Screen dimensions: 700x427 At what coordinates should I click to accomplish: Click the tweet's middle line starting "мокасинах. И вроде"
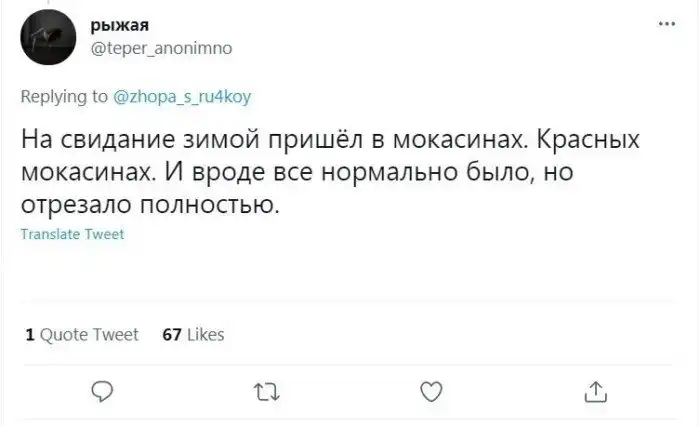click(x=300, y=172)
